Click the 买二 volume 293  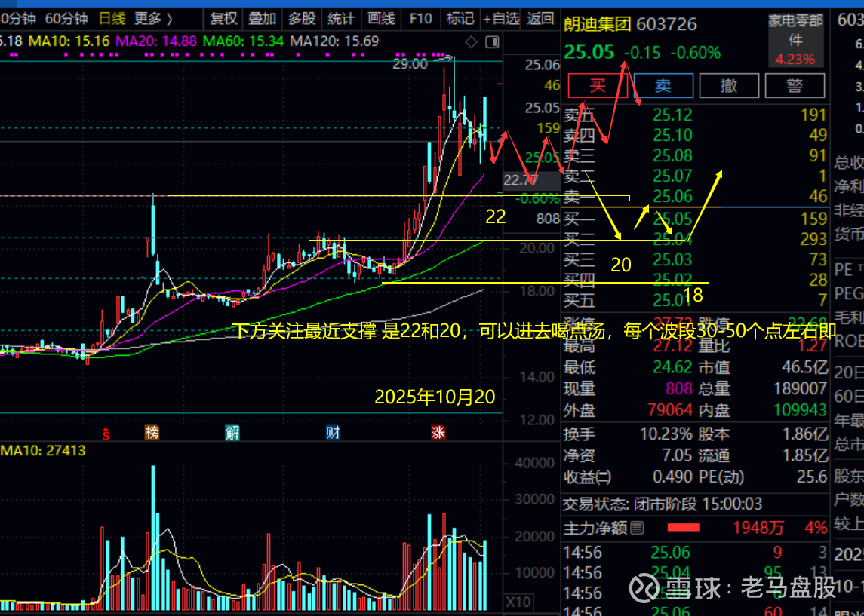pyautogui.click(x=813, y=239)
